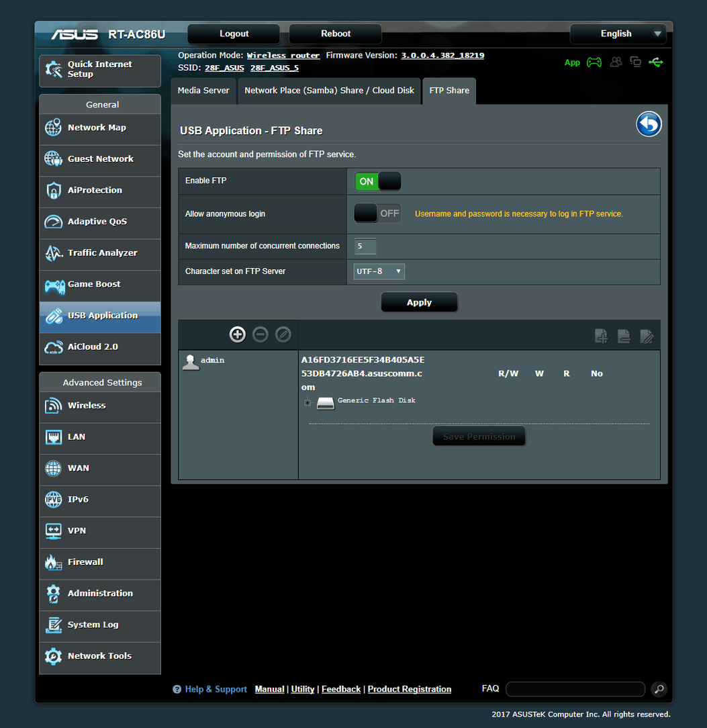This screenshot has width=707, height=728.
Task: Click the admin user avatar icon
Action: pyautogui.click(x=191, y=362)
